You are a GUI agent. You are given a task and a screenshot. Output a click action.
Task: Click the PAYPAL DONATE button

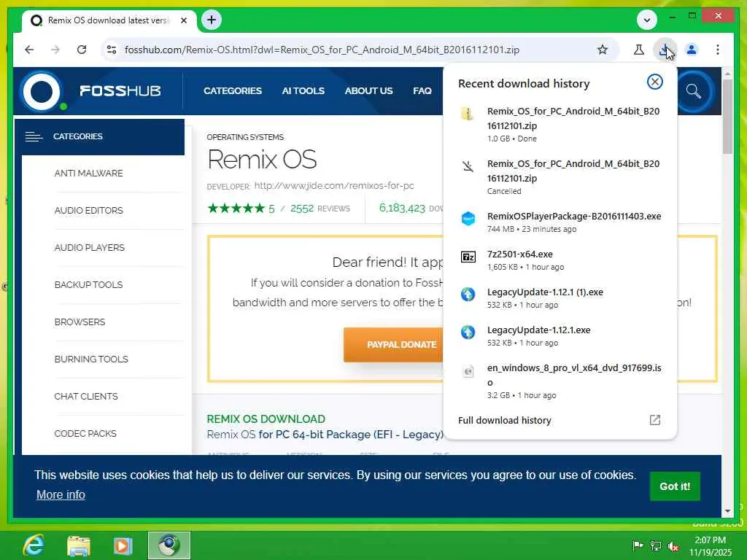click(393, 344)
